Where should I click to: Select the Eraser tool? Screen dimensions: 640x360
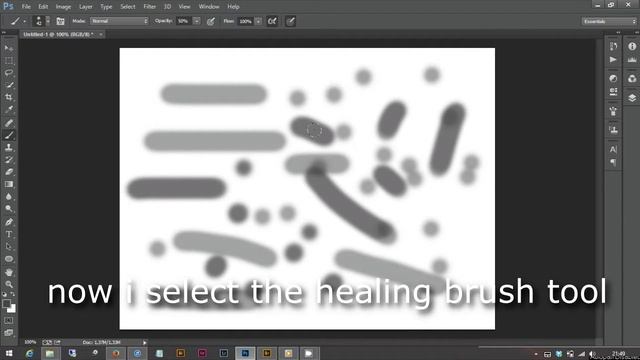(x=9, y=172)
